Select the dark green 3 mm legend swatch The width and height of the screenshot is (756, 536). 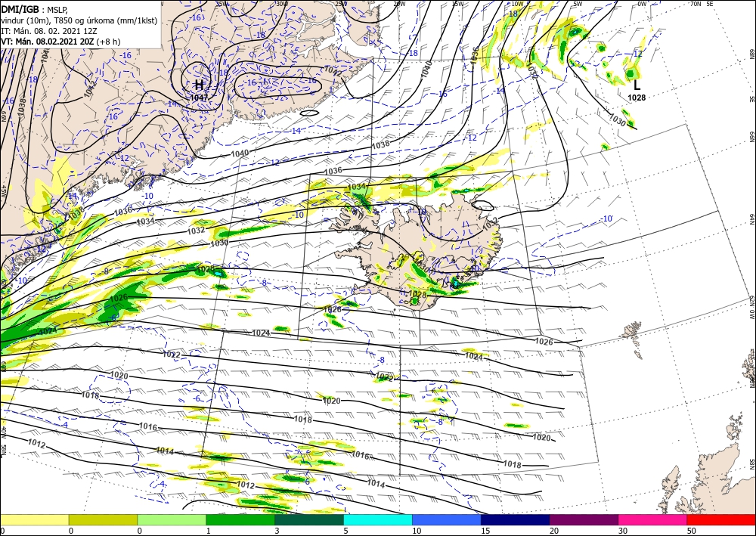click(x=309, y=519)
